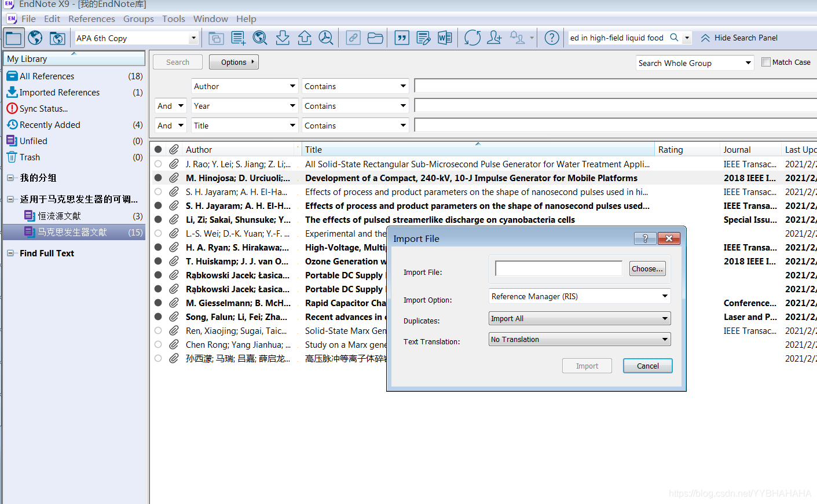Toggle read status of Li, Zi reference

pyautogui.click(x=158, y=220)
